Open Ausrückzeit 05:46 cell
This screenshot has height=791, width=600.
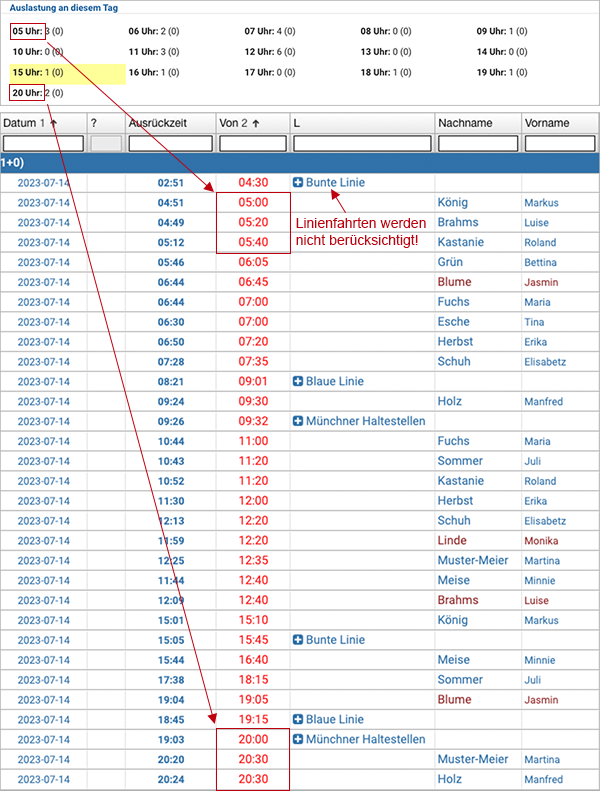171,262
